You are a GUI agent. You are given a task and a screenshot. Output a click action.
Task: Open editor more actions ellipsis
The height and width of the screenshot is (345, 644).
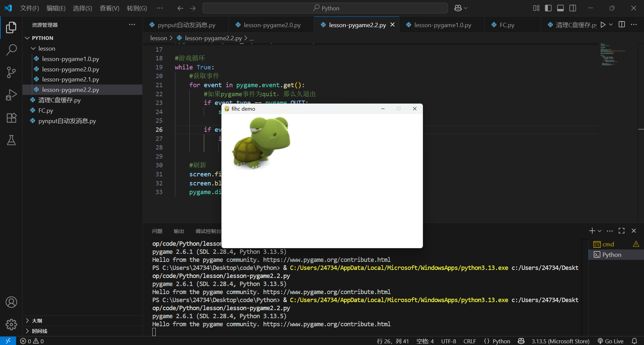tap(634, 25)
